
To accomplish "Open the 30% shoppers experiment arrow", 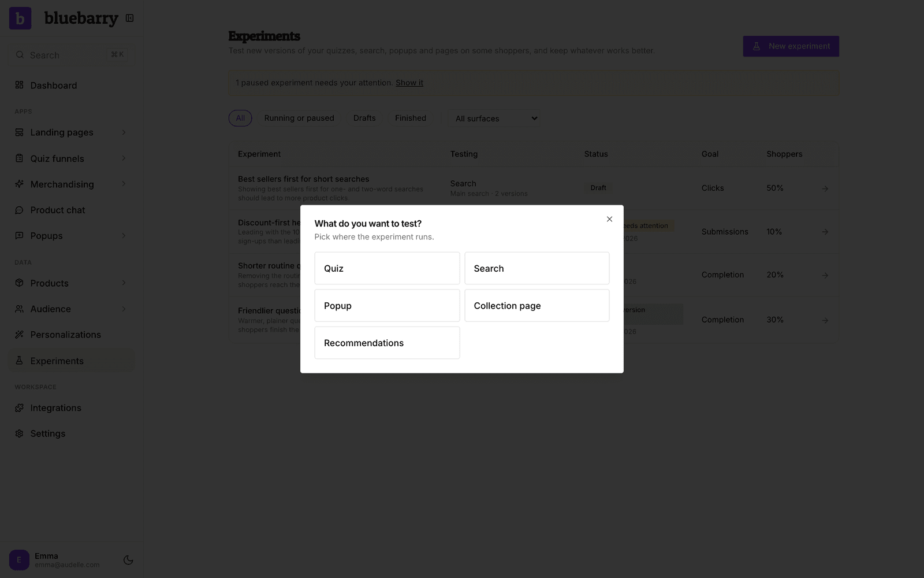I will point(825,320).
